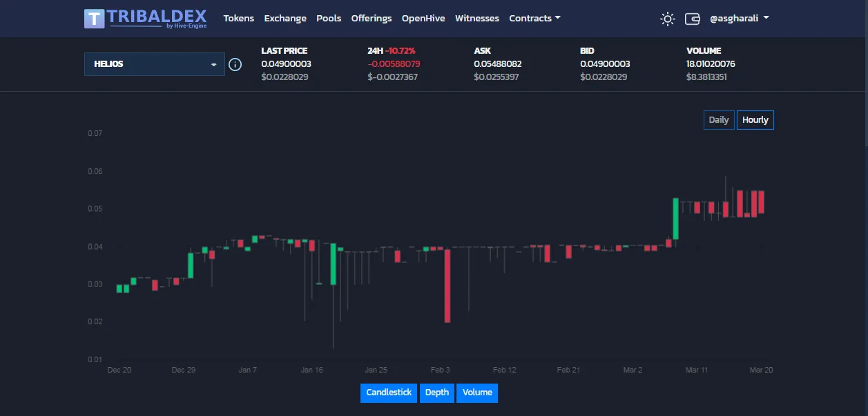Click the VOLUME value 18.01020076
868x416 pixels.
[711, 64]
